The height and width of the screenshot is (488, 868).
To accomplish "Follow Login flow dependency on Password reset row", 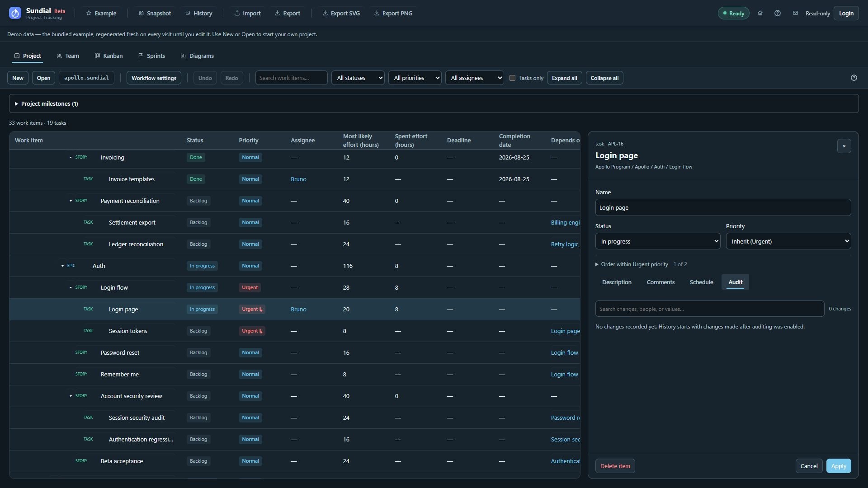I will point(564,352).
